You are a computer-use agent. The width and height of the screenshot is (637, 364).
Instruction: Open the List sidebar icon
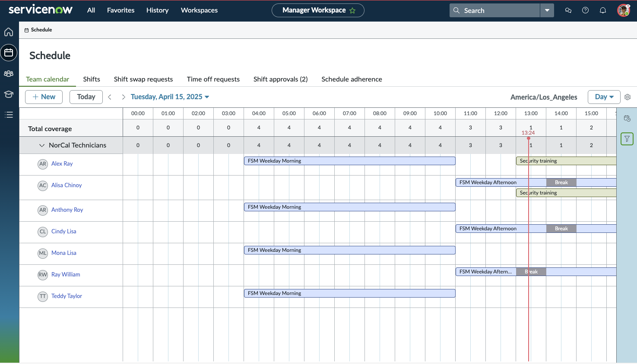(9, 115)
